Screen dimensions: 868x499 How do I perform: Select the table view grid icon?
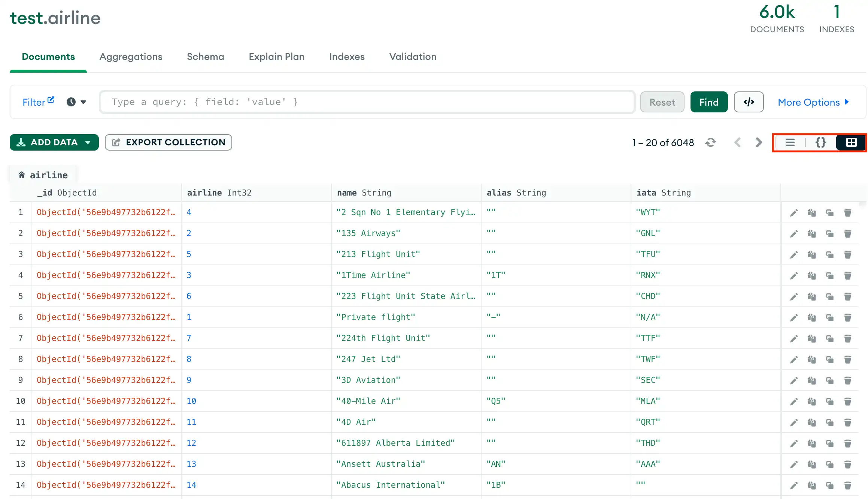[x=851, y=142]
